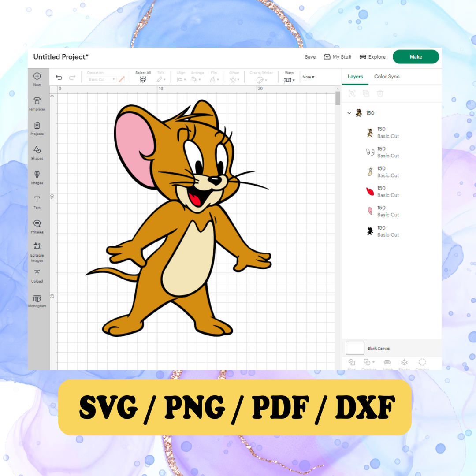476x476 pixels.
Task: Open the Monogram tool
Action: click(37, 301)
